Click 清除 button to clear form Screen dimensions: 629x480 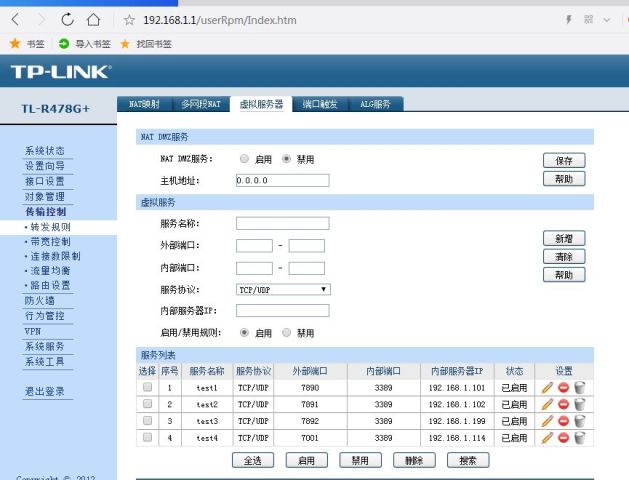click(564, 257)
